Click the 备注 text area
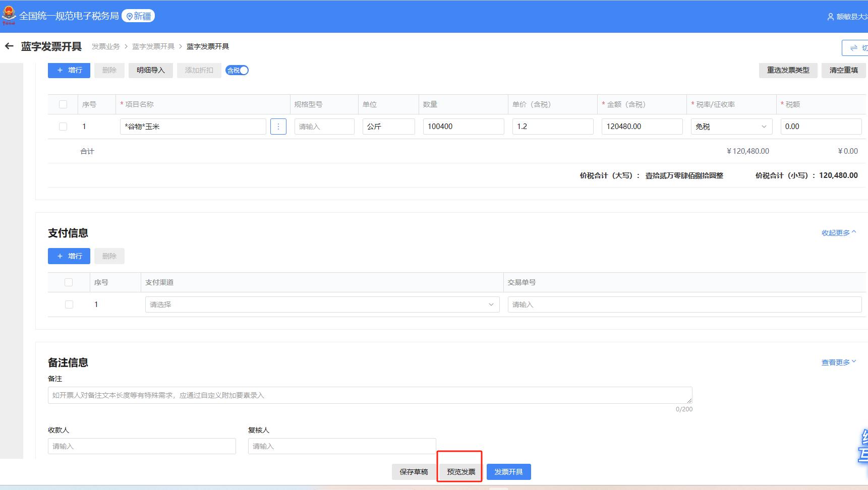 [x=370, y=395]
